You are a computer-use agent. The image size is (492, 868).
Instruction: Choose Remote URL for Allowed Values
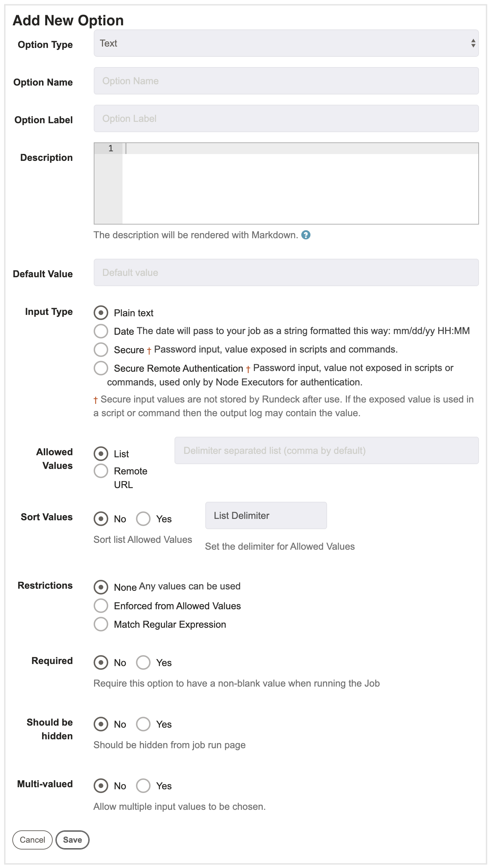[101, 471]
